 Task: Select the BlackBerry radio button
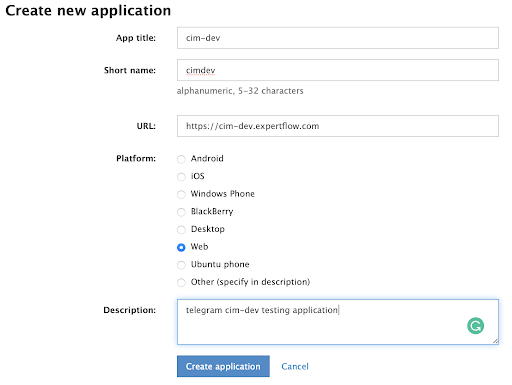point(181,212)
